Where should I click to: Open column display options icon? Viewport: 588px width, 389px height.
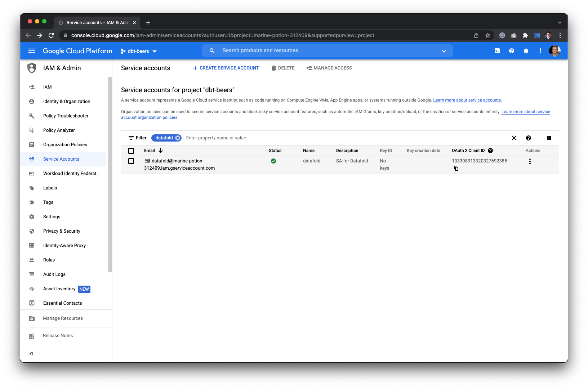click(x=549, y=138)
